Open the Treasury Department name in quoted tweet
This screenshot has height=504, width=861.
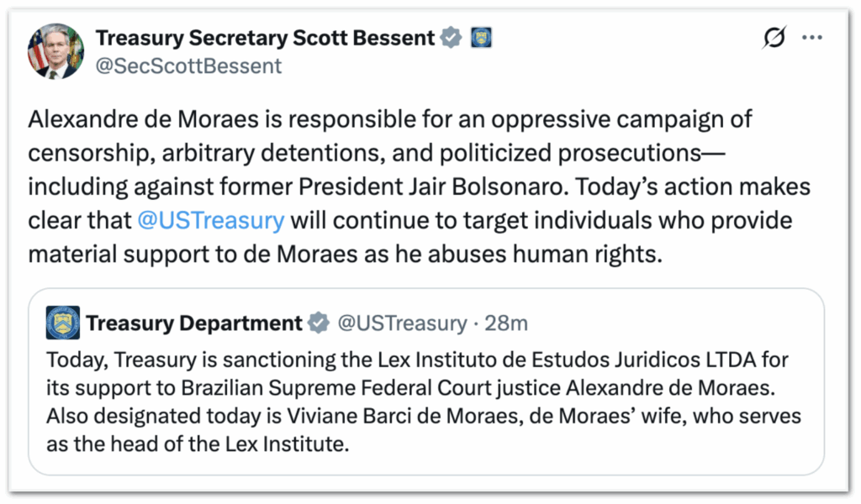coord(194,323)
